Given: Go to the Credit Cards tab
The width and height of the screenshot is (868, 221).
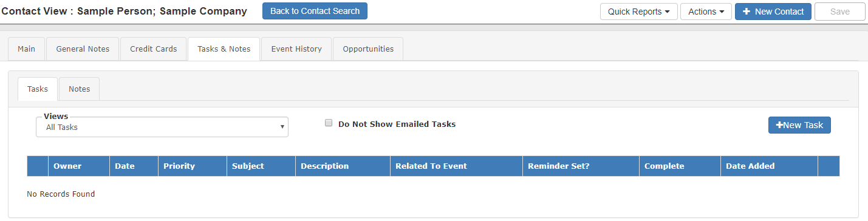Looking at the screenshot, I should (x=154, y=49).
